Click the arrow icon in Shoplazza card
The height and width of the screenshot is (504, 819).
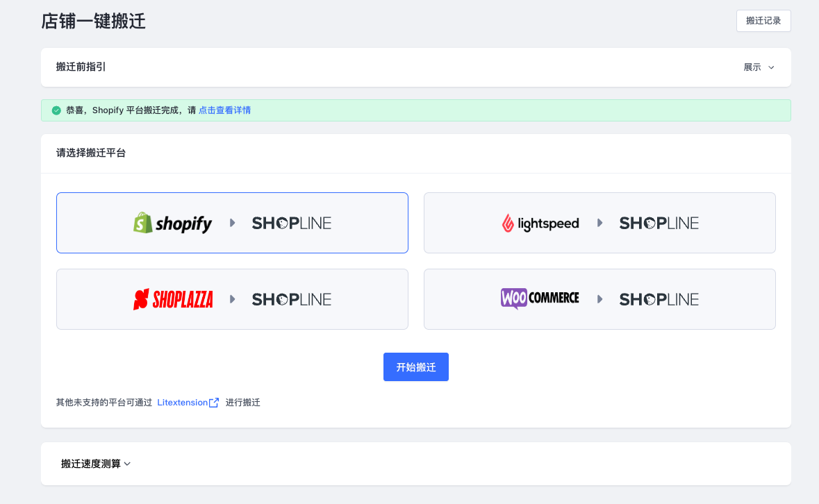click(233, 299)
